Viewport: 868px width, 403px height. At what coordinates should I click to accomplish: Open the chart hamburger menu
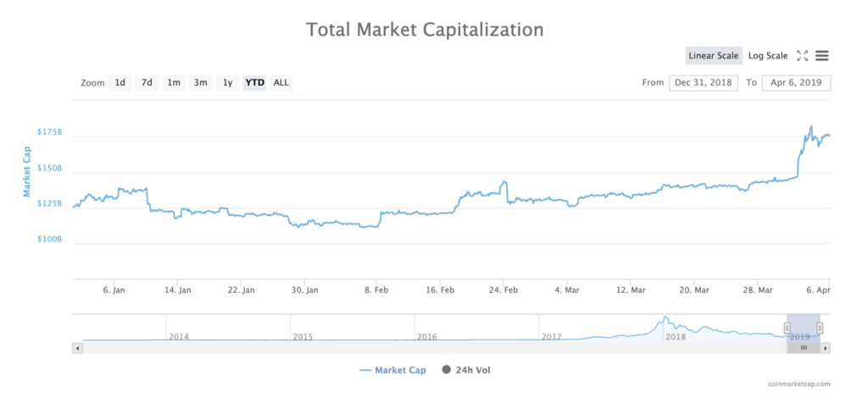click(x=822, y=56)
